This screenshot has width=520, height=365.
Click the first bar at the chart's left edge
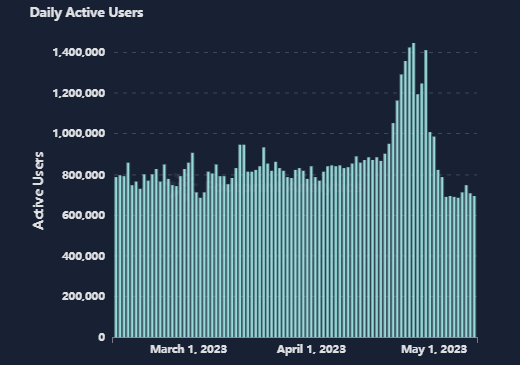116,257
